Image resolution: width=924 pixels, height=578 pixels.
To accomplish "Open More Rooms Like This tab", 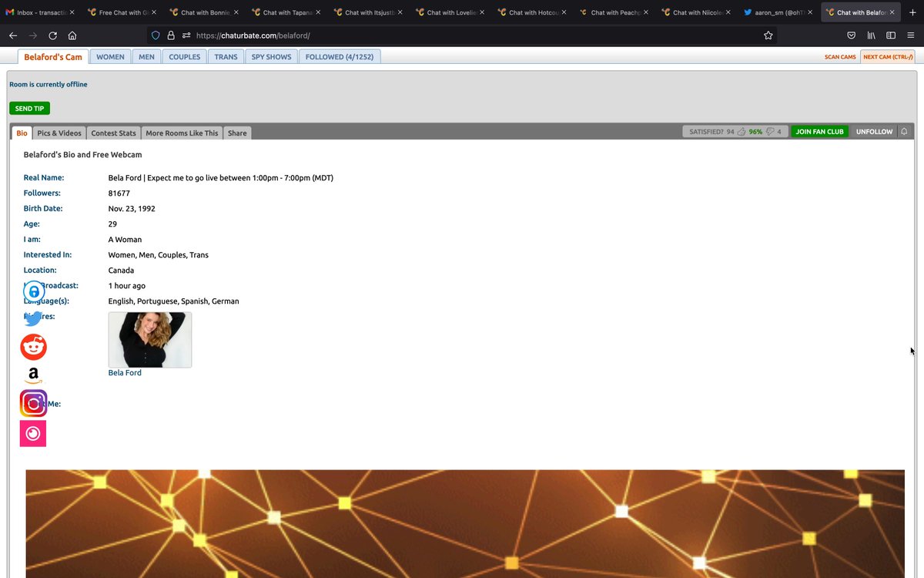I will pyautogui.click(x=182, y=133).
